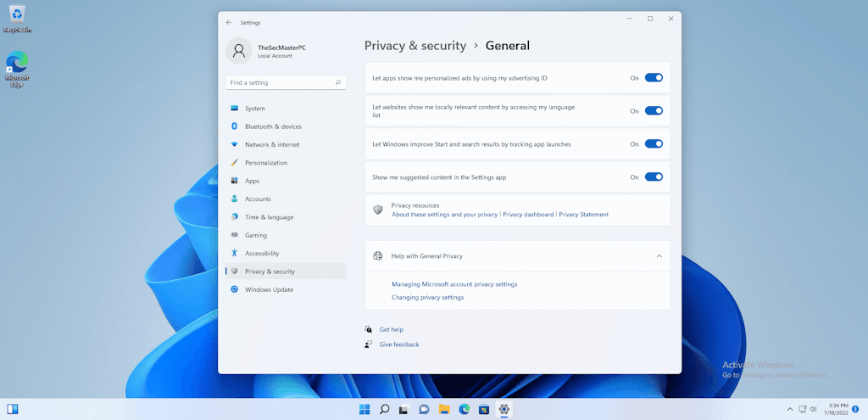Click the Time & language globe icon
The image size is (868, 420).
click(234, 216)
